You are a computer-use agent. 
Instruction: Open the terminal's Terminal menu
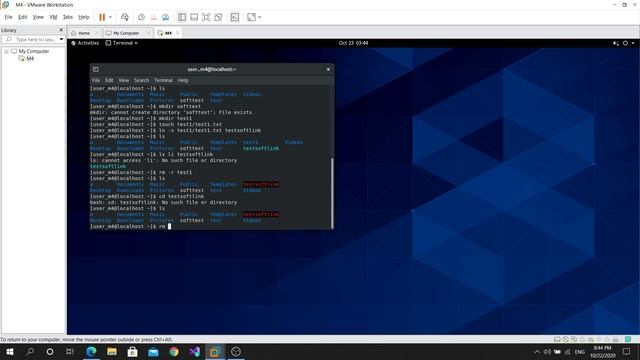tap(163, 80)
